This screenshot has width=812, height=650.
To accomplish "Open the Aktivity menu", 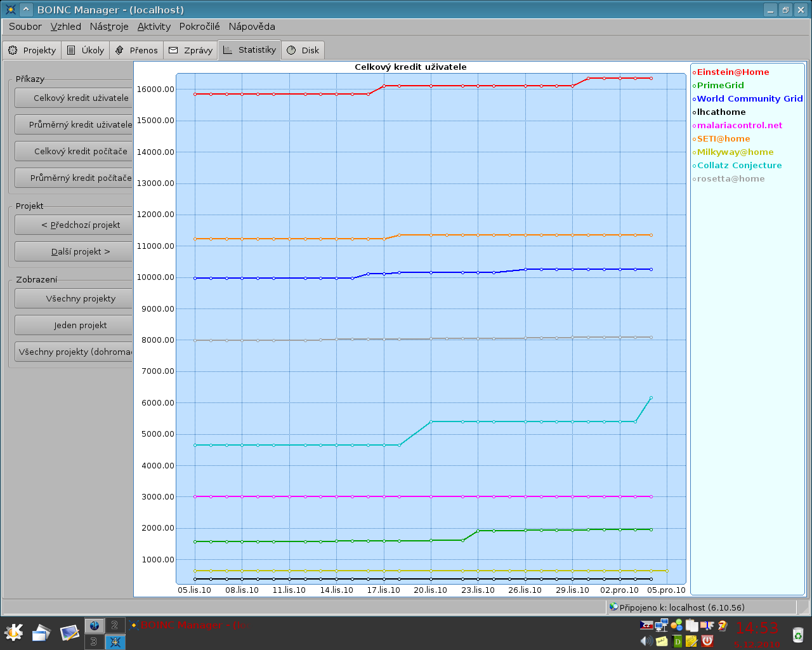I will (x=154, y=27).
